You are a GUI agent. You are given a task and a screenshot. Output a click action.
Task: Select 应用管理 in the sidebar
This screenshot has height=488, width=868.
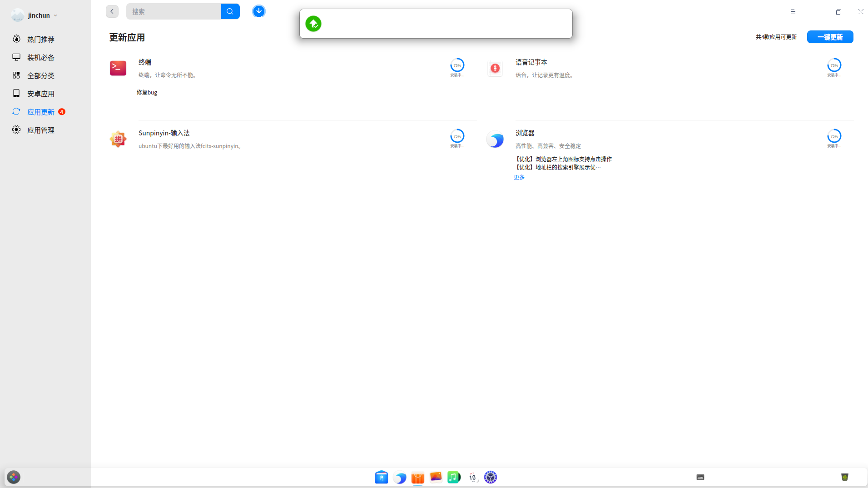pyautogui.click(x=41, y=130)
